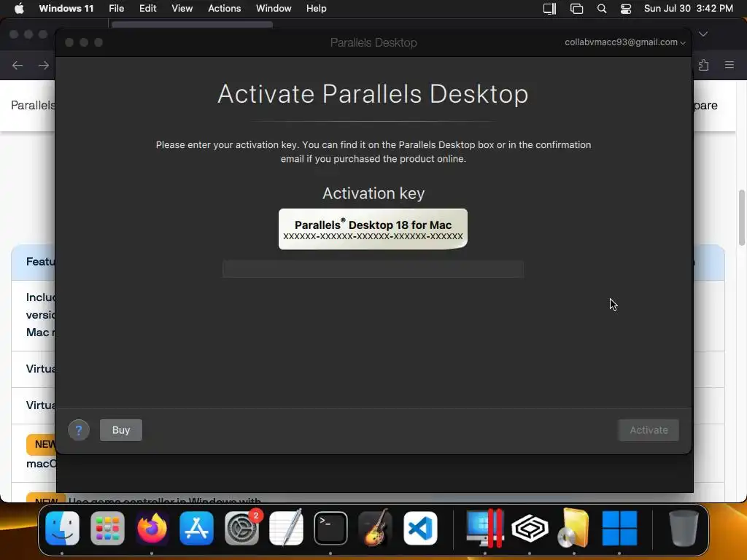Open Launchpad from the Dock
Viewport: 747px width, 560px height.
pyautogui.click(x=107, y=528)
